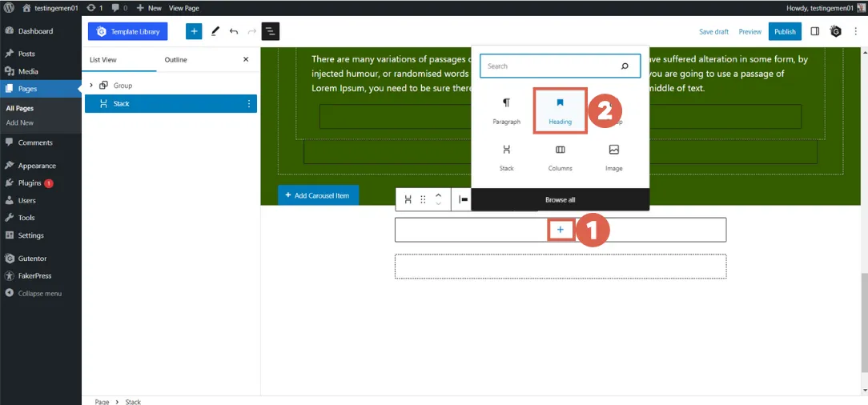Open the justify items toolbar control
The width and height of the screenshot is (868, 405).
tap(464, 200)
